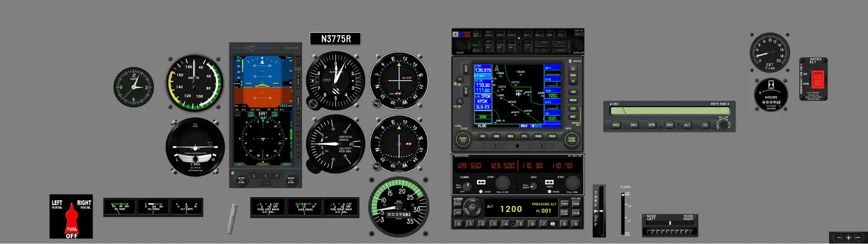Decrease map range with RNG down arrow
The height and width of the screenshot is (244, 868).
point(573,81)
